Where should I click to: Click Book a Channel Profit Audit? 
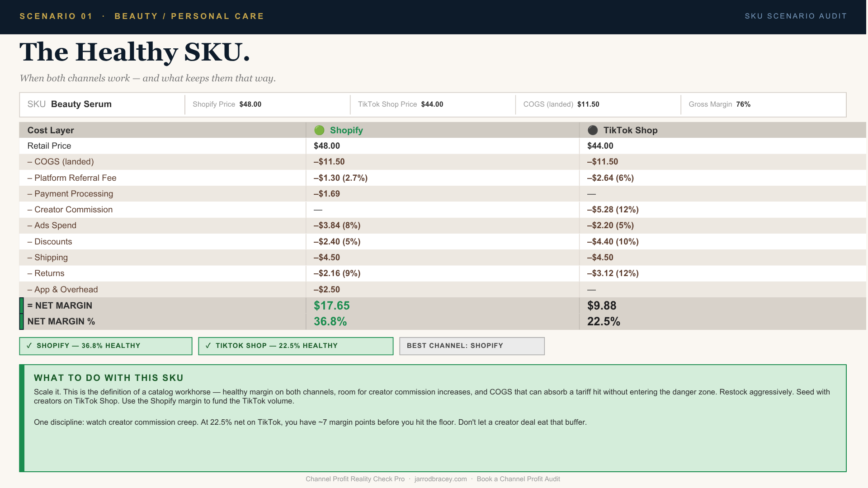click(518, 479)
